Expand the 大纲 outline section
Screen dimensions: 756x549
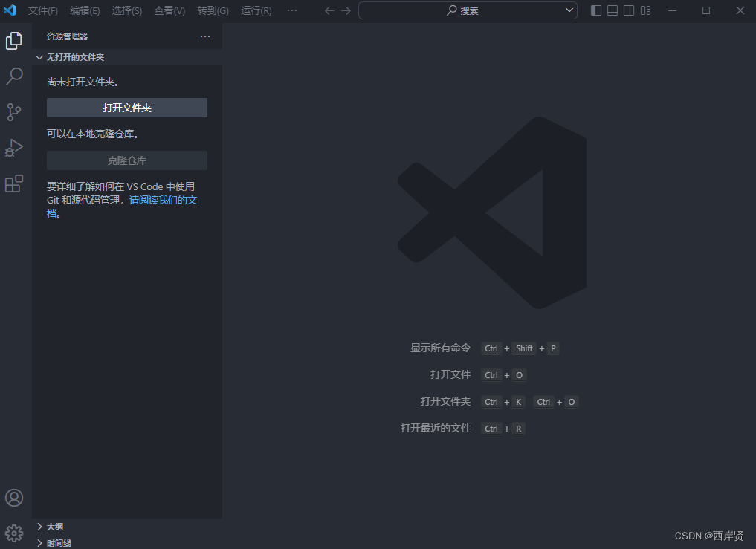point(127,527)
